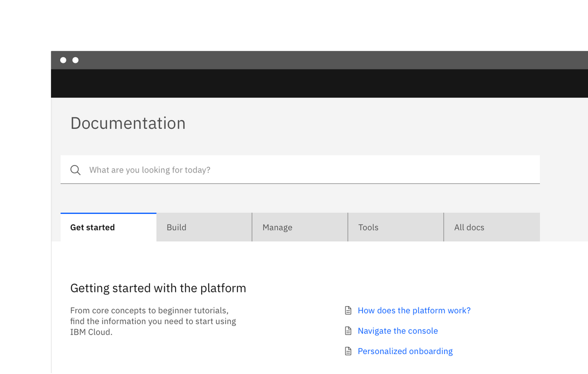Click document icon next to "Navigate the console"

coord(348,330)
